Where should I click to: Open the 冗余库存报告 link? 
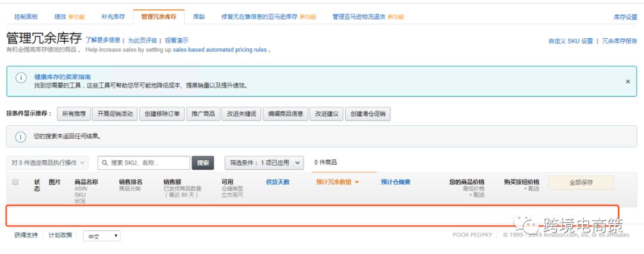(619, 41)
